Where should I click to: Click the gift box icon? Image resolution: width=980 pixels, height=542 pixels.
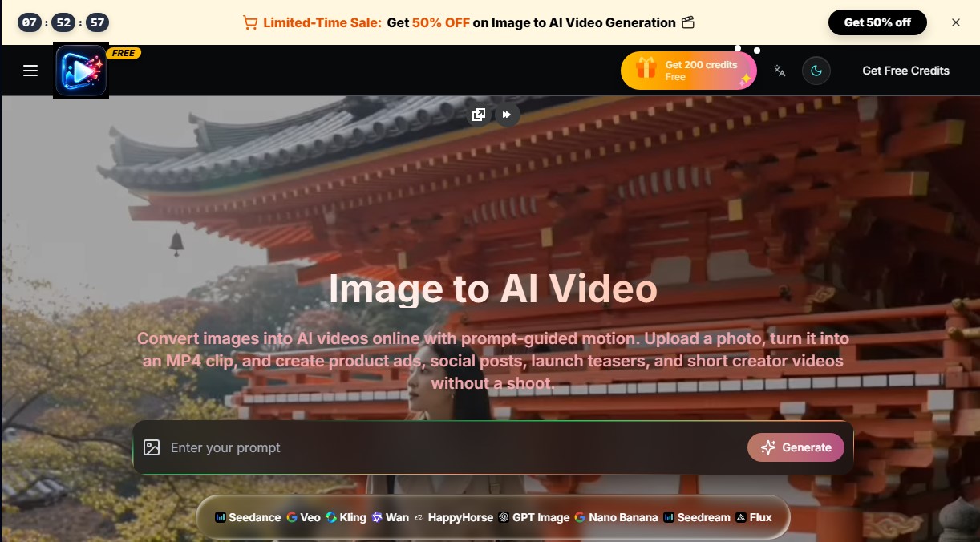pos(646,69)
